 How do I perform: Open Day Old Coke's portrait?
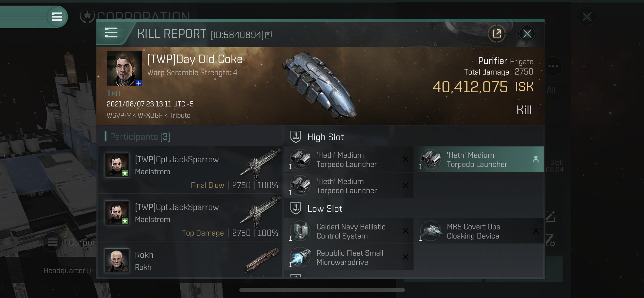point(124,69)
